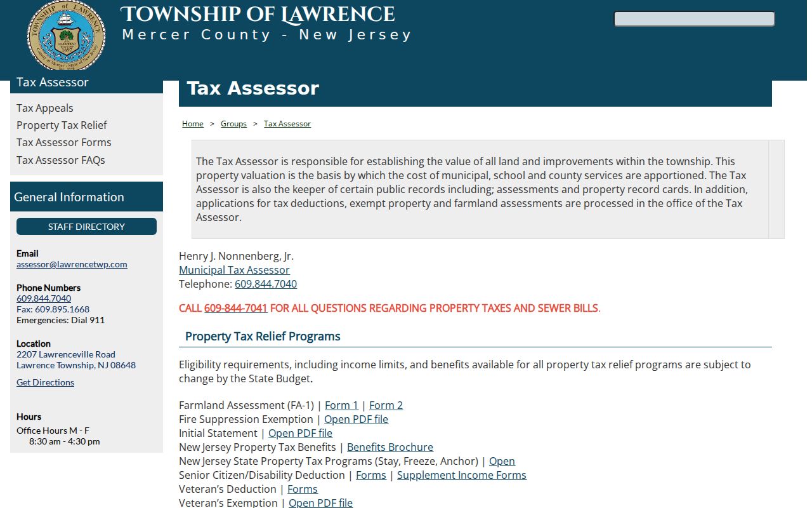Viewport: 812px width, 508px height.
Task: Open NJ State Property Tax Programs link
Action: tap(502, 461)
